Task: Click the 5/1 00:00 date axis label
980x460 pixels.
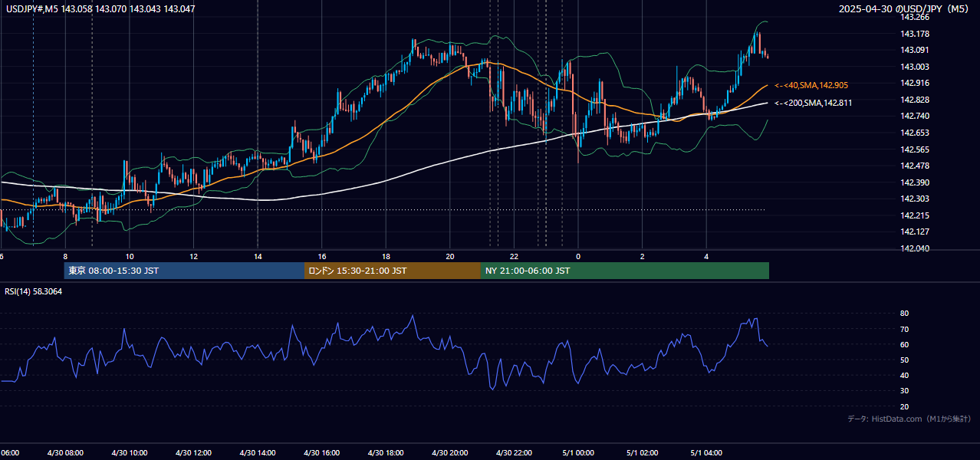Action: click(578, 453)
